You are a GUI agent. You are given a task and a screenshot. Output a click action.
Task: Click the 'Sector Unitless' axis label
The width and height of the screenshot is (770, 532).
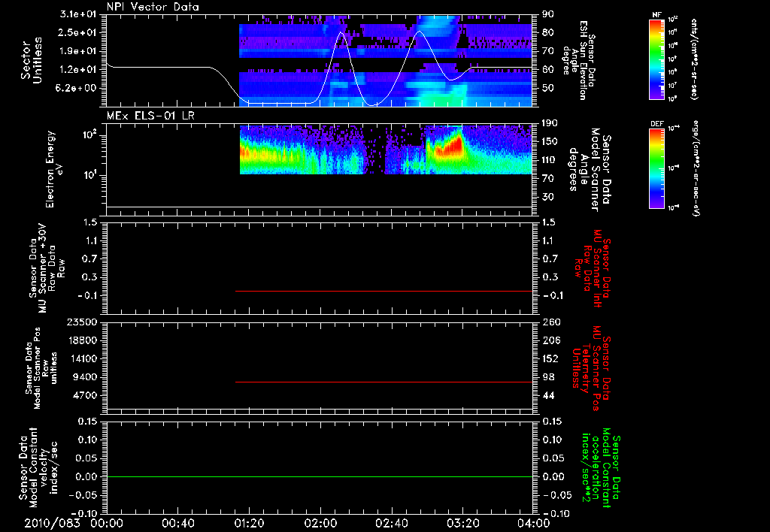click(x=32, y=60)
